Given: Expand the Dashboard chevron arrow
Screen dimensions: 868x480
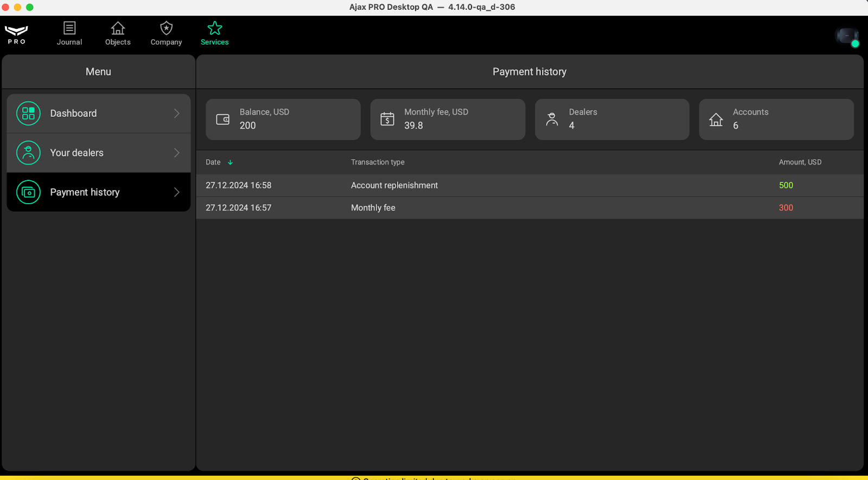Looking at the screenshot, I should [176, 113].
